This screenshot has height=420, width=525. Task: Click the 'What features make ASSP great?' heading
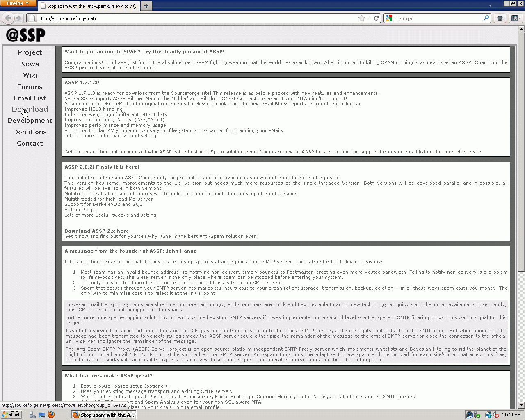click(108, 376)
